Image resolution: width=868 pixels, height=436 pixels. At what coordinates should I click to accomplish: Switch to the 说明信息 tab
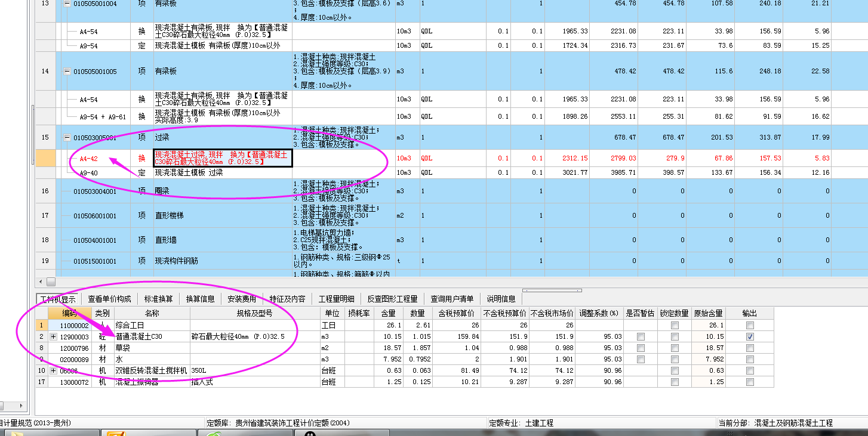point(501,299)
